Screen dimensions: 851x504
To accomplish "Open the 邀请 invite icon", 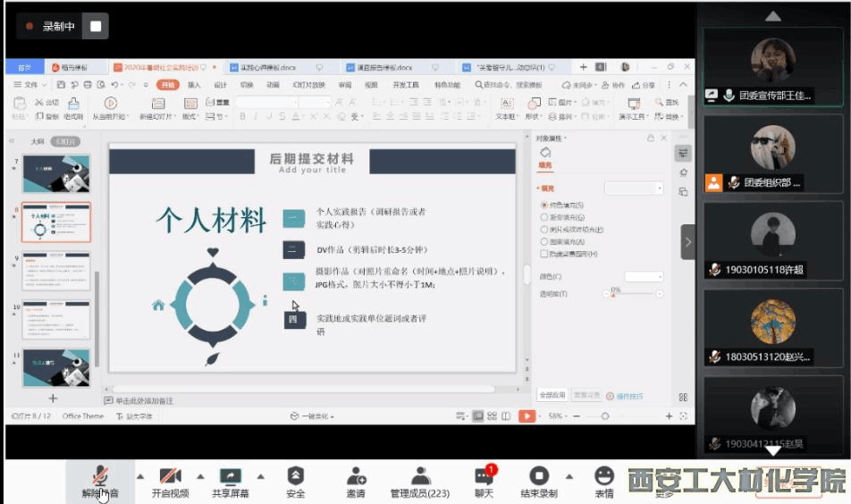I will tap(356, 481).
